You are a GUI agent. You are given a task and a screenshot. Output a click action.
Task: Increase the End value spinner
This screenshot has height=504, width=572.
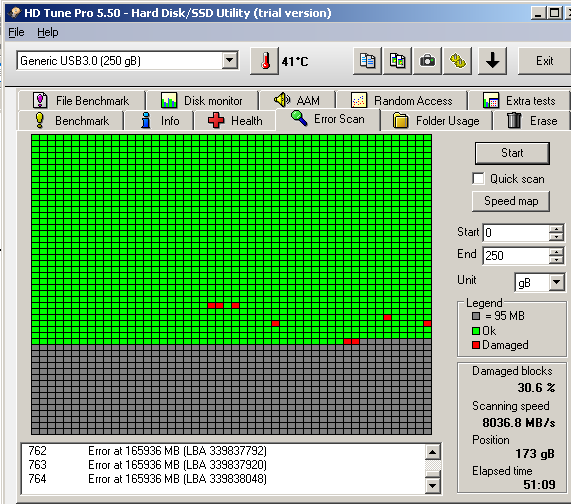point(556,251)
